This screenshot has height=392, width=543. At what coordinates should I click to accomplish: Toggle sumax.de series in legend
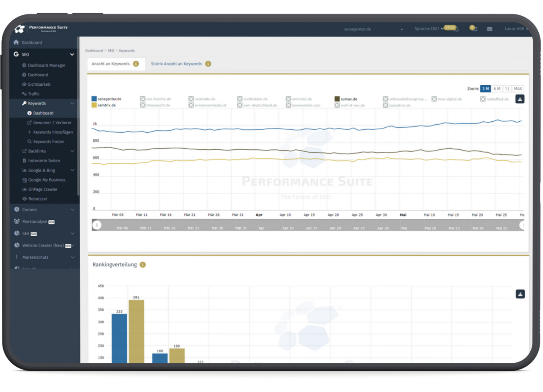click(x=346, y=99)
